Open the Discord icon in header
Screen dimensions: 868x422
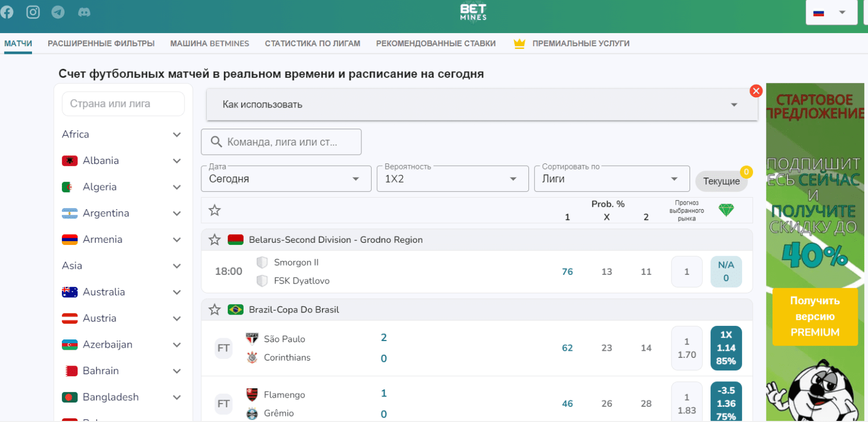coord(84,12)
